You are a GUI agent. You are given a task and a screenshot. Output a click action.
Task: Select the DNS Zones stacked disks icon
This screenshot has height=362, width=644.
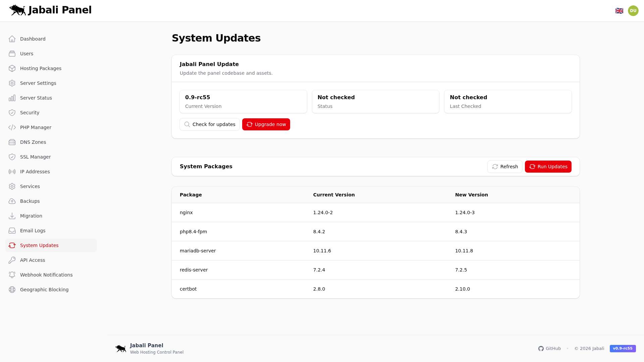(12, 142)
